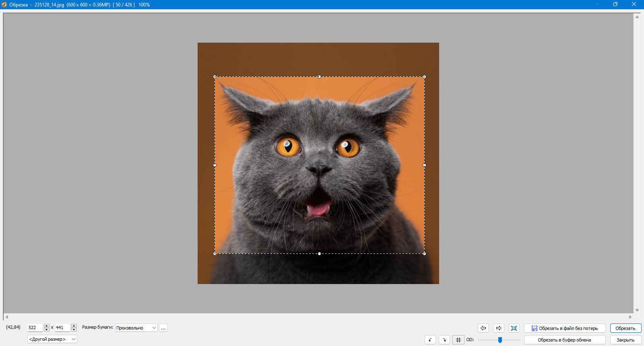Click the 'Обрезать' crop button
This screenshot has width=644, height=346.
click(625, 328)
